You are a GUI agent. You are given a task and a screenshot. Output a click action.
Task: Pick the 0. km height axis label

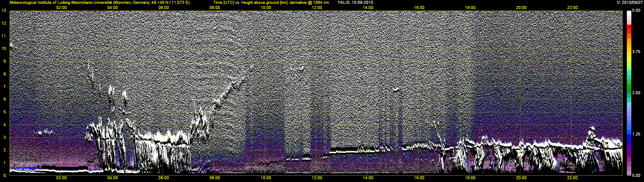pos(5,175)
